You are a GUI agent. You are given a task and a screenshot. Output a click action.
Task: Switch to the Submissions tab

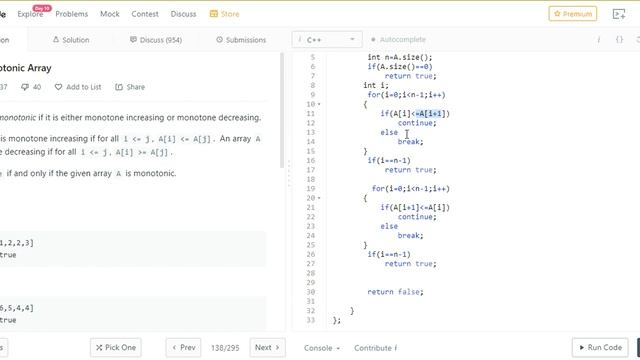point(241,40)
